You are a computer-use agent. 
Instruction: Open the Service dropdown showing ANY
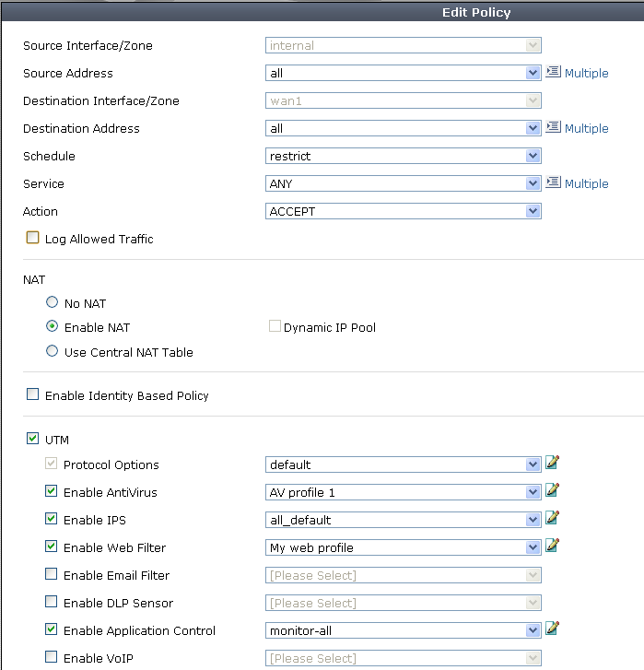403,183
